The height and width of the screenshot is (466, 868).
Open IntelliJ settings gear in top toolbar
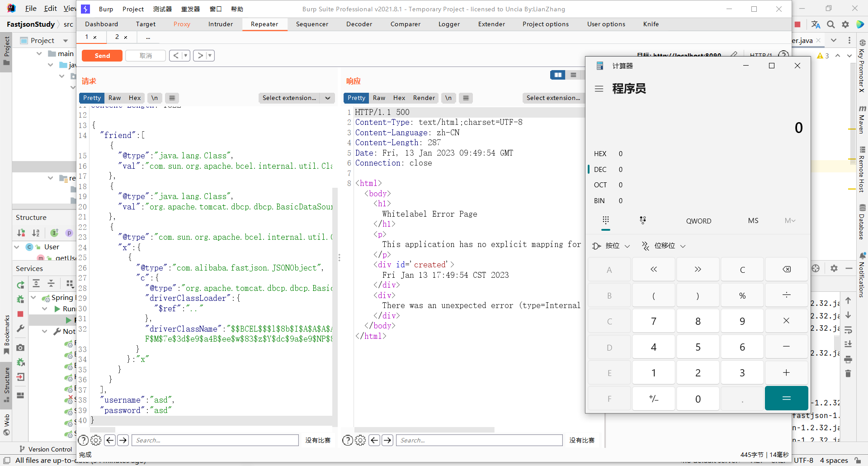coord(845,24)
